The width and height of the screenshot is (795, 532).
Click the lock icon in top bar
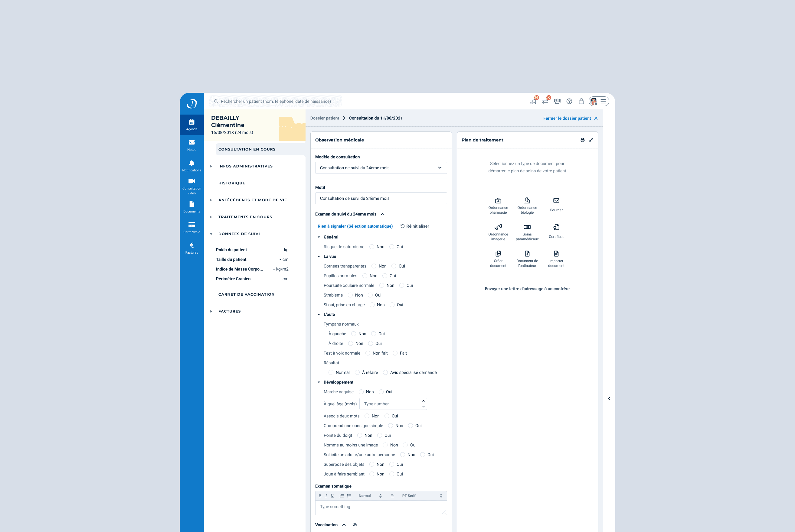tap(581, 102)
